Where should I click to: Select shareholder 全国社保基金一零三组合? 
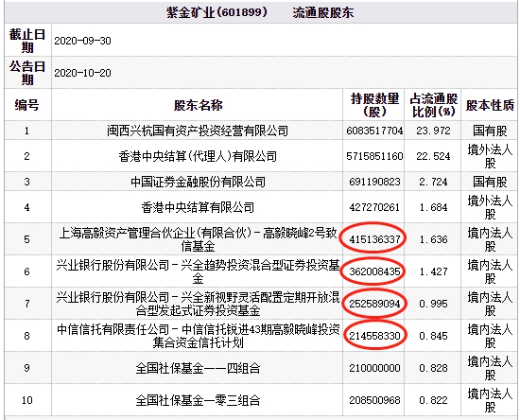[x=198, y=400]
